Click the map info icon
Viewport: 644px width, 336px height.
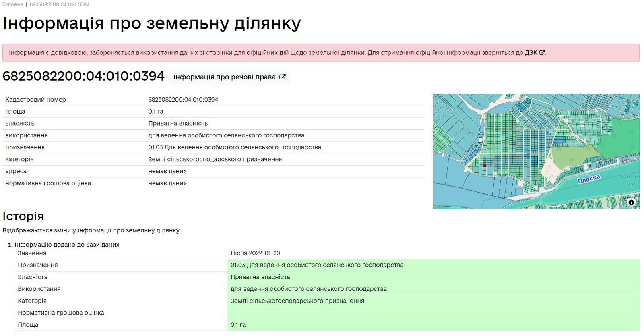[631, 202]
